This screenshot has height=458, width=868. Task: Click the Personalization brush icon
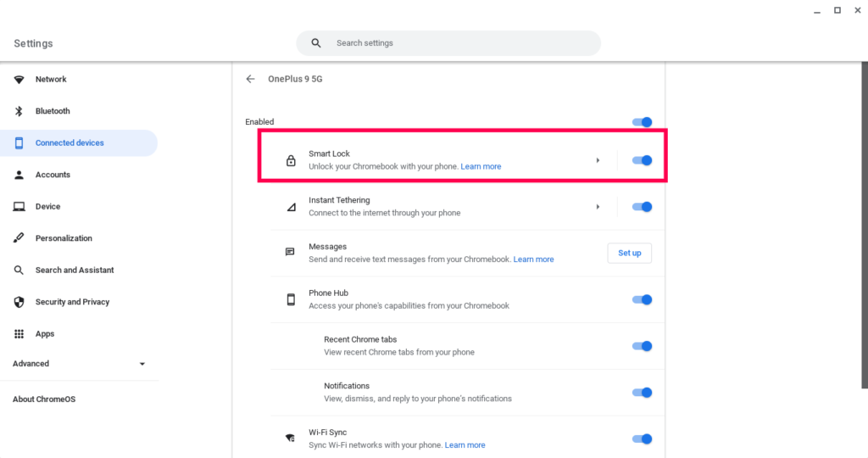[x=19, y=238]
